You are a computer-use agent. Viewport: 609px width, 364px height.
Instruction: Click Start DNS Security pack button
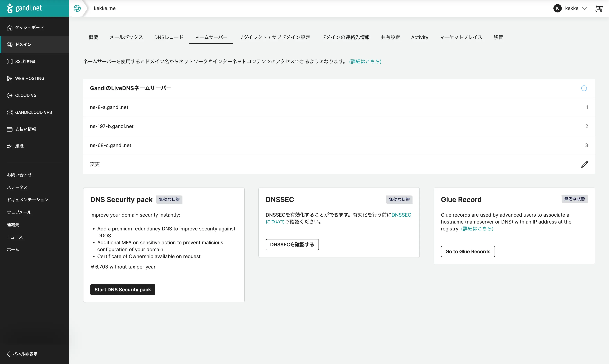coord(123,289)
